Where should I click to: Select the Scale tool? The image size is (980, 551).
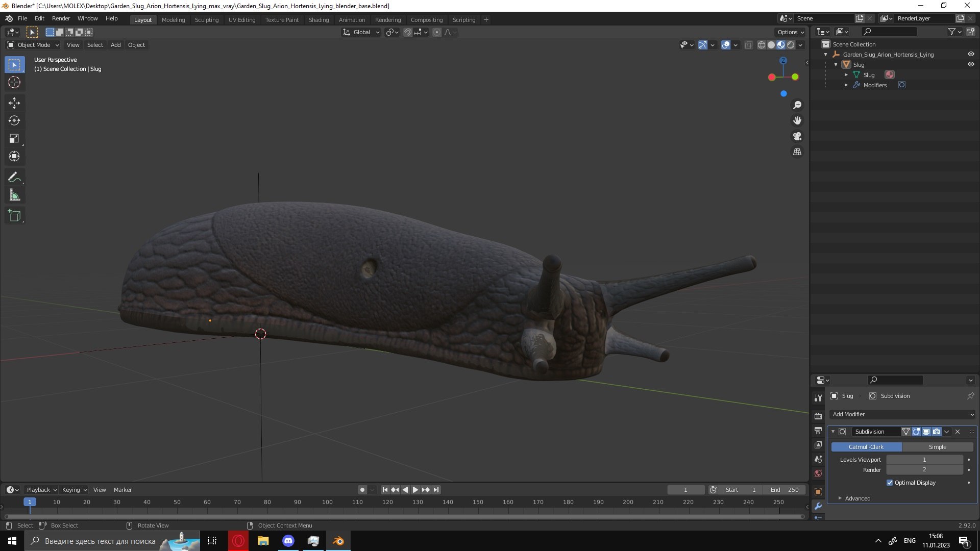coord(14,139)
